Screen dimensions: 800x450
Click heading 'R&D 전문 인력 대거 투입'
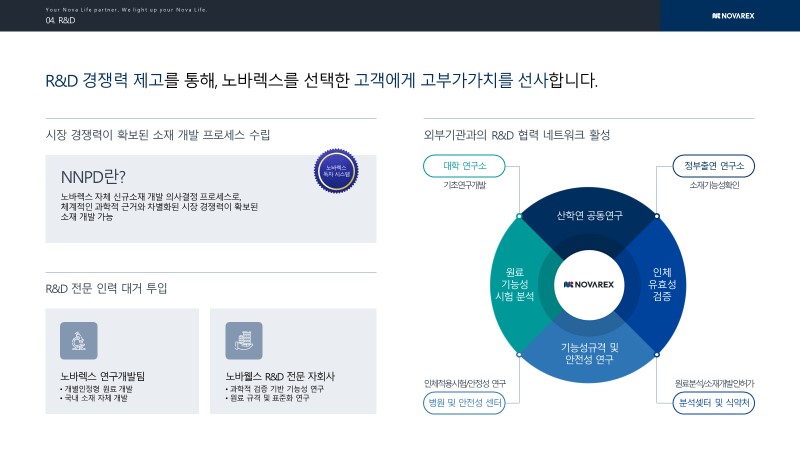click(106, 288)
